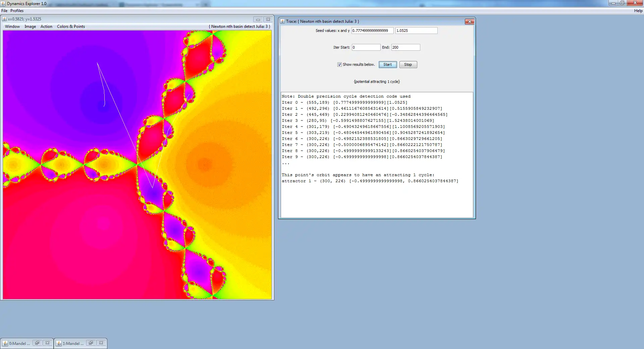Click the '{ Newton nth basin detect Julia: 3 }' label
Viewport: 644px width, 349px height.
[x=239, y=27]
